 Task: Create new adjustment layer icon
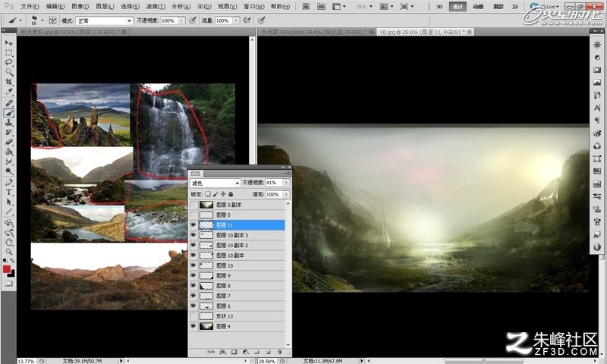(x=245, y=352)
